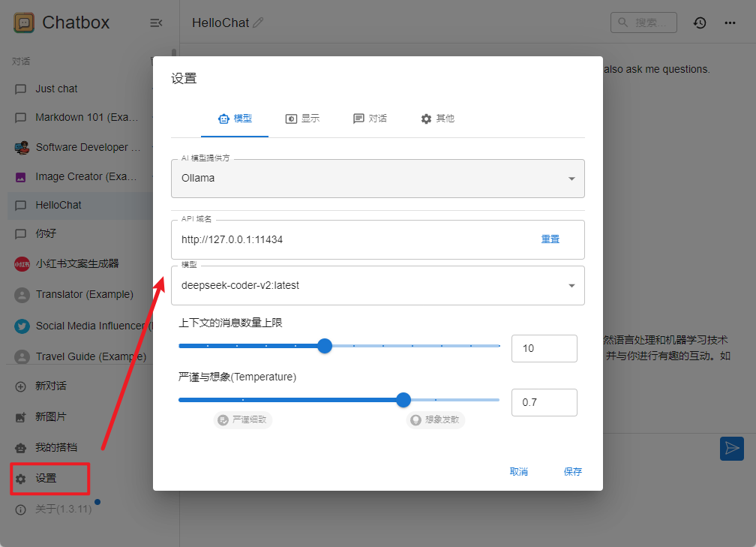756x547 pixels.
Task: Switch to the 模型 tab
Action: (235, 119)
